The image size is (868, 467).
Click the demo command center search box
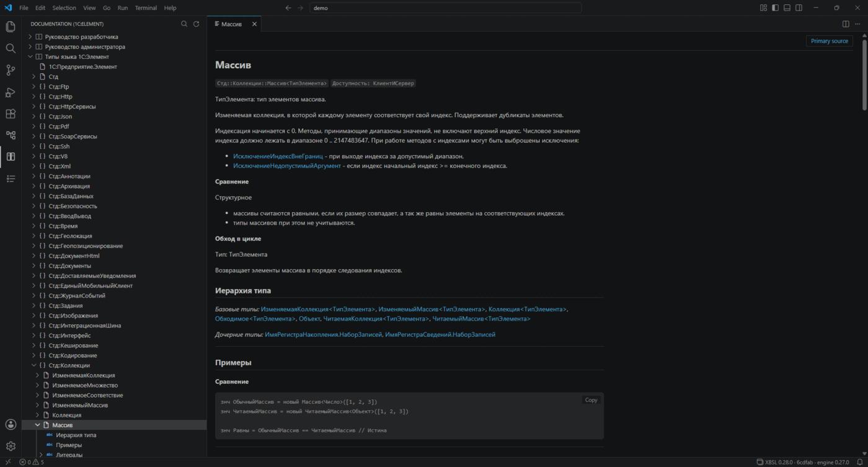tap(446, 8)
